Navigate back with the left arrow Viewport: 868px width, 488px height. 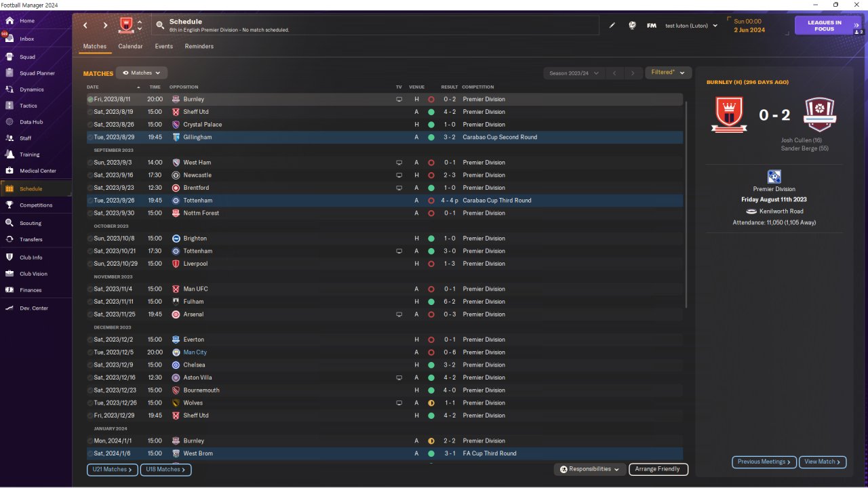coord(85,26)
